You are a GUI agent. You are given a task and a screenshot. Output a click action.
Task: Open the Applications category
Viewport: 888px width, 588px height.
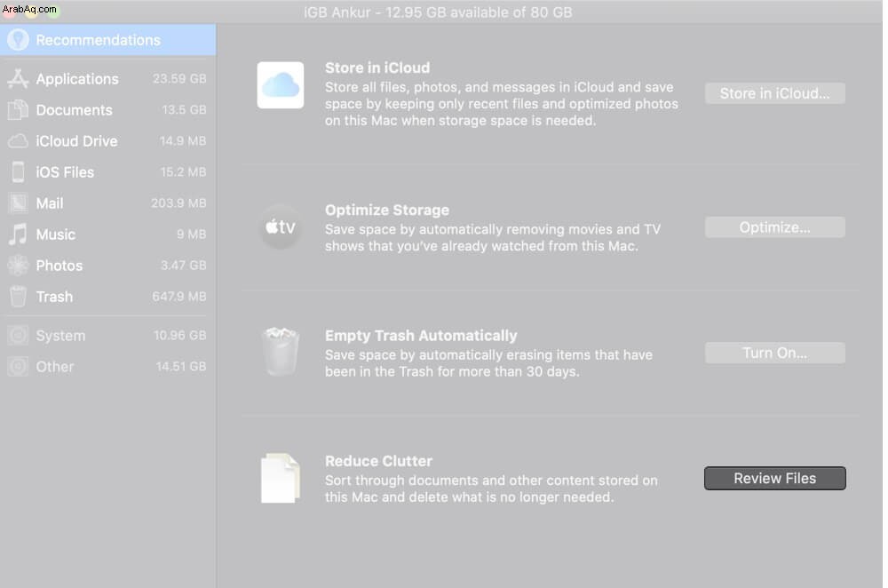point(107,79)
